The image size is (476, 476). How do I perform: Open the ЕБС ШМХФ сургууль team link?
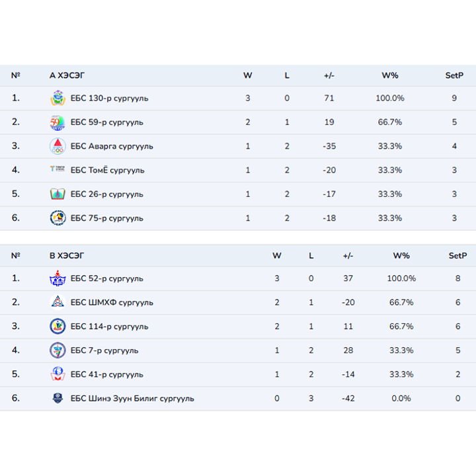(112, 302)
